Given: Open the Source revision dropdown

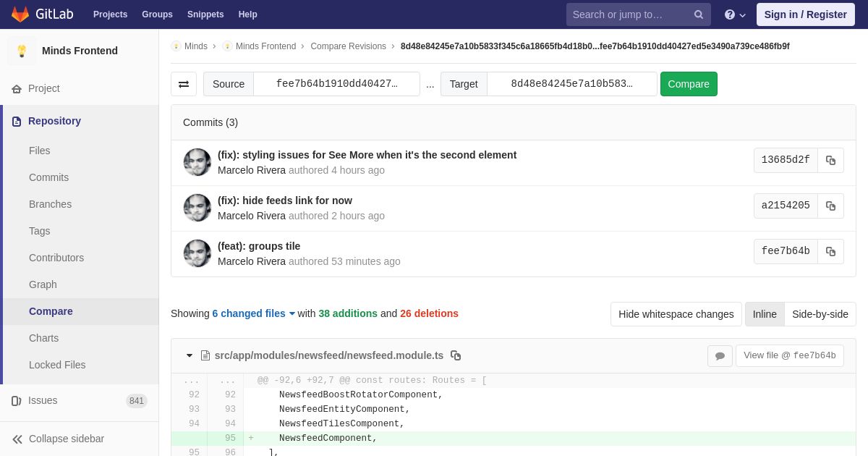Looking at the screenshot, I should tap(336, 84).
